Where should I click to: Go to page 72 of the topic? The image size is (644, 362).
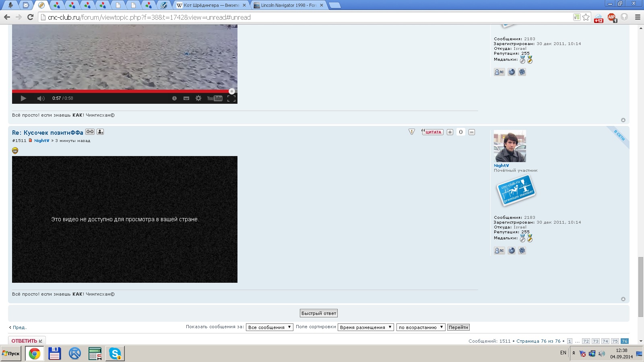click(x=586, y=341)
